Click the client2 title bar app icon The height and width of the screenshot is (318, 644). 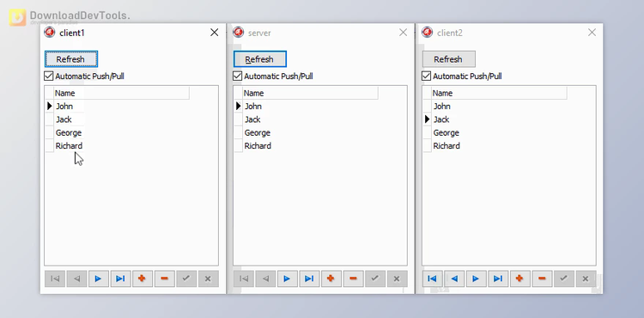click(x=428, y=32)
